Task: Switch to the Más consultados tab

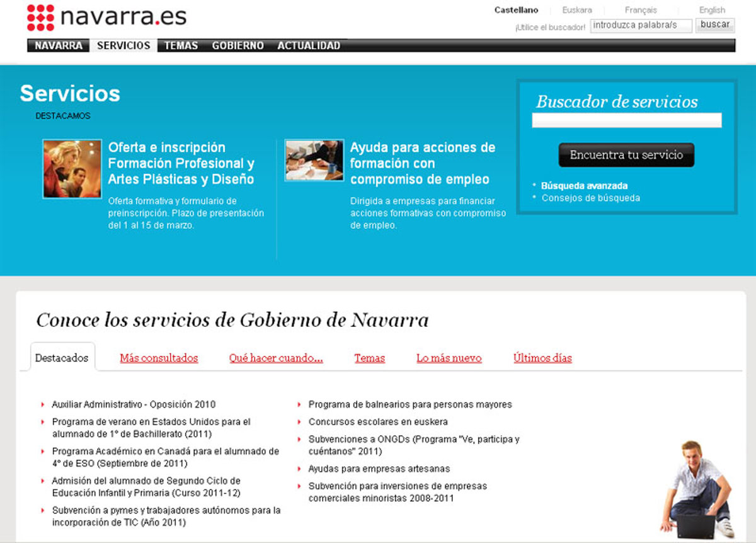Action: pos(159,358)
